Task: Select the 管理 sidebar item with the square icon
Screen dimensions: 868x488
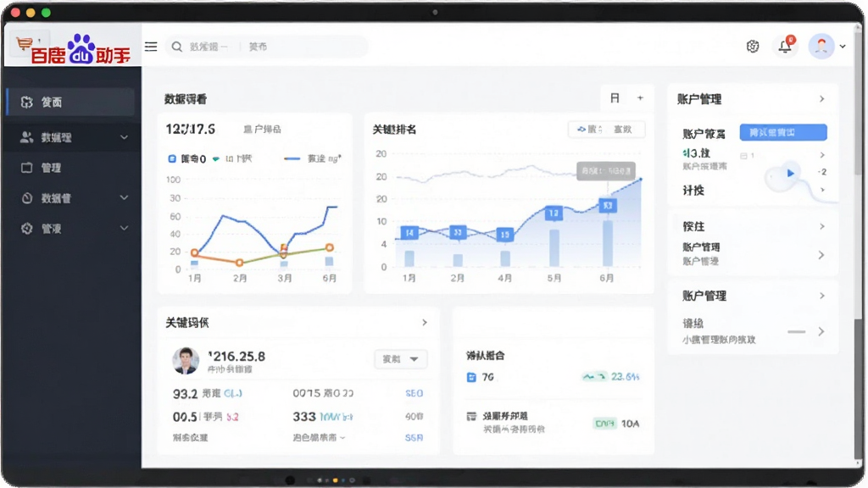Action: click(71, 168)
